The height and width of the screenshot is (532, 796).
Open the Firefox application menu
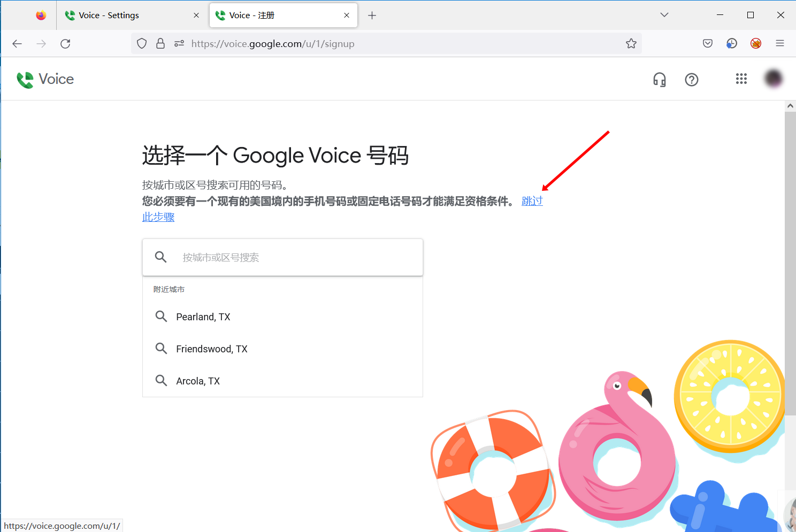[x=780, y=44]
